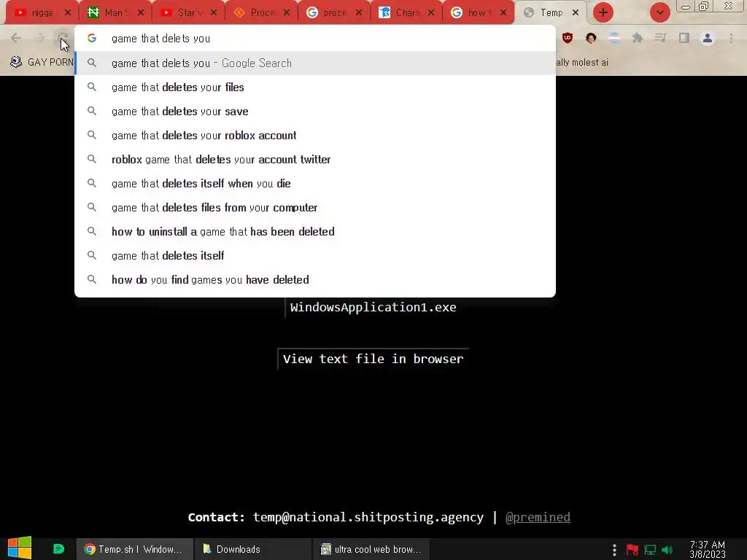This screenshot has width=747, height=560.
Task: Switch to the first YouTube tab
Action: [x=43, y=13]
